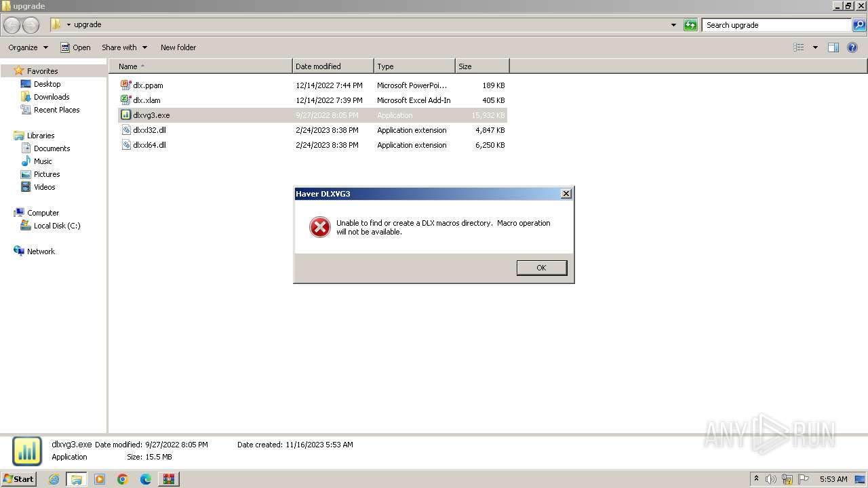Open Favorites in the navigation pane
This screenshot has height=488, width=868.
pos(42,71)
